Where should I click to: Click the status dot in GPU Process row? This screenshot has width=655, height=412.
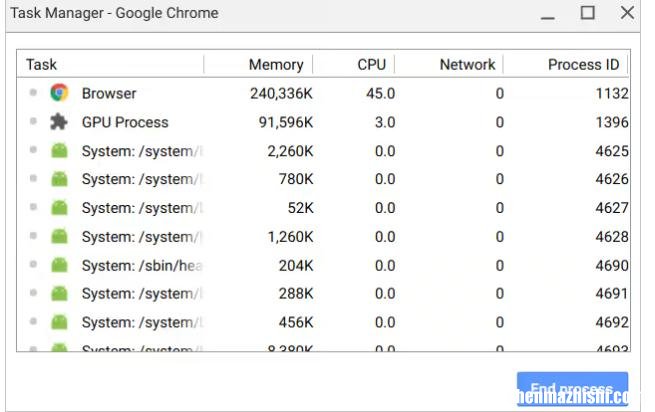point(33,121)
